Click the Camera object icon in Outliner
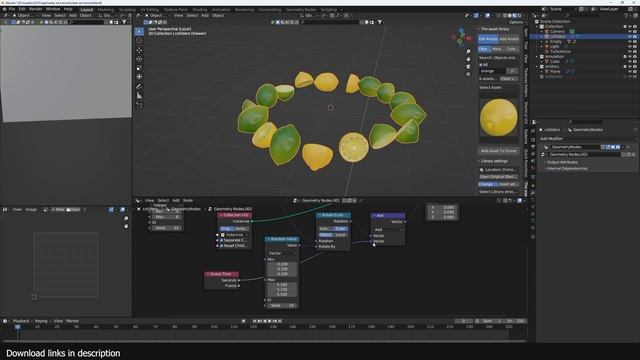The image size is (640, 360). point(547,31)
